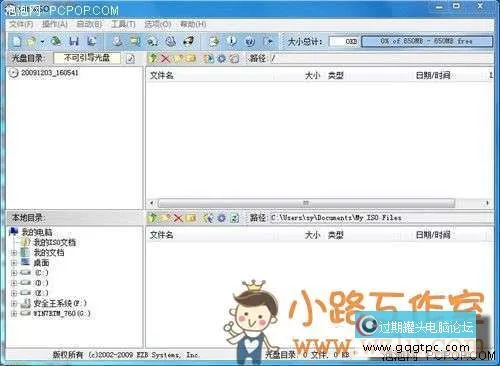The width and height of the screenshot is (500, 366).
Task: Click the Make CD image toolbar icon
Action: click(x=117, y=41)
